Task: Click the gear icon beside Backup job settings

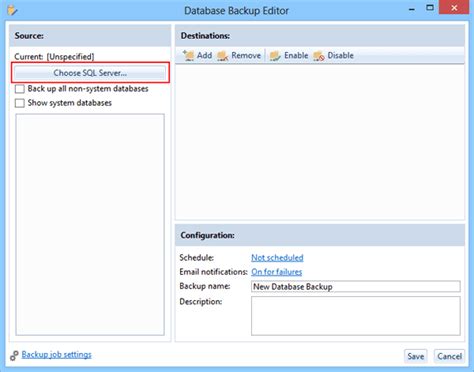Action: click(x=14, y=355)
